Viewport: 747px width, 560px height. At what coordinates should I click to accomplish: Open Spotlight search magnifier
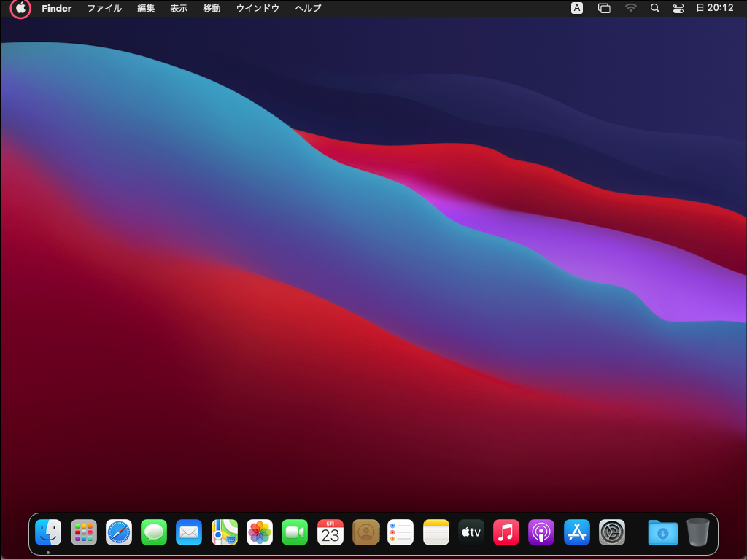[655, 8]
